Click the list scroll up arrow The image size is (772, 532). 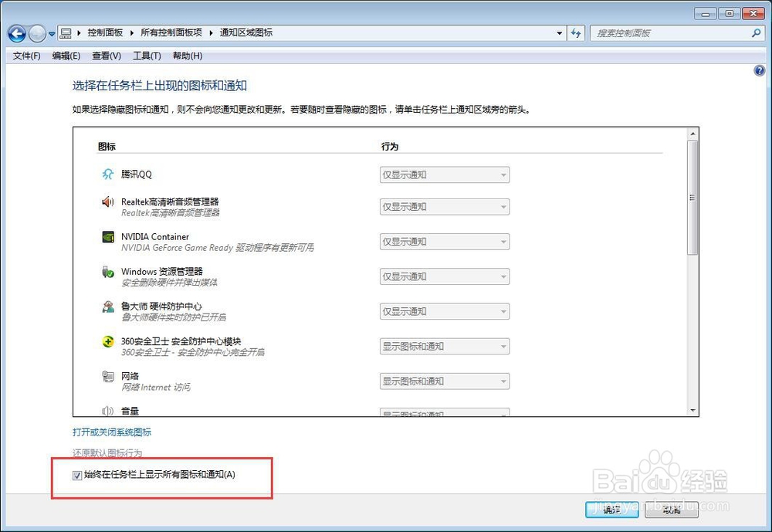tap(692, 134)
